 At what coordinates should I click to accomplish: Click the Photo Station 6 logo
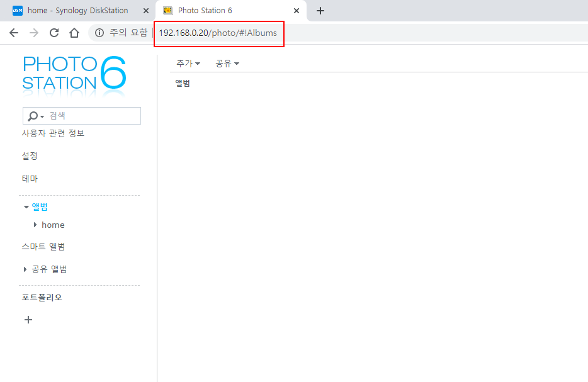(x=74, y=77)
